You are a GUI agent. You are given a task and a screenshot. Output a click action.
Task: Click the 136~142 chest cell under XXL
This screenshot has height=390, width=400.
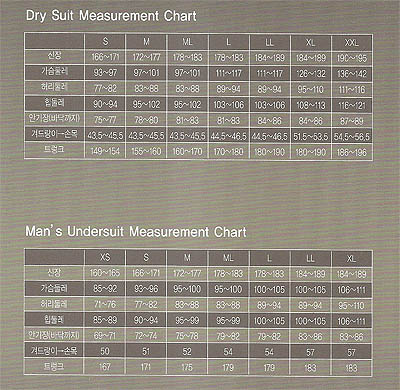point(352,73)
